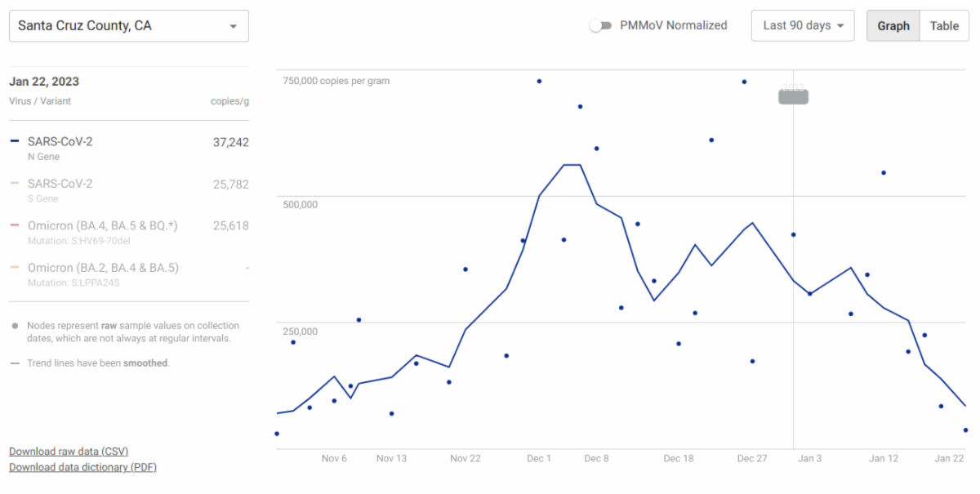980x494 pixels.
Task: Click the green S Gene color dash
Action: (x=15, y=184)
